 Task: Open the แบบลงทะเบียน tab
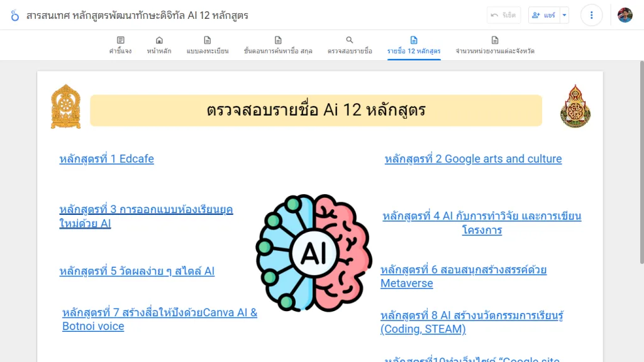click(208, 45)
